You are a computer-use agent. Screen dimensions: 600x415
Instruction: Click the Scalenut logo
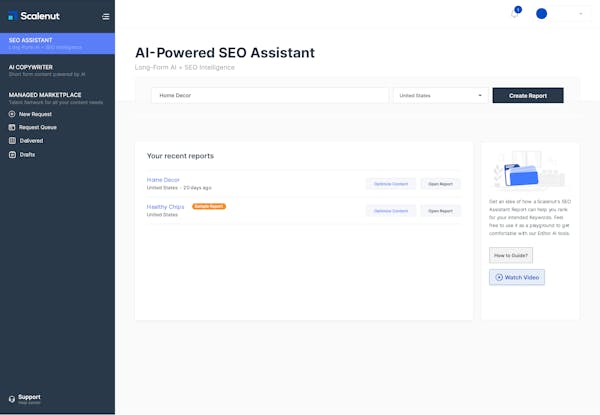(x=34, y=16)
